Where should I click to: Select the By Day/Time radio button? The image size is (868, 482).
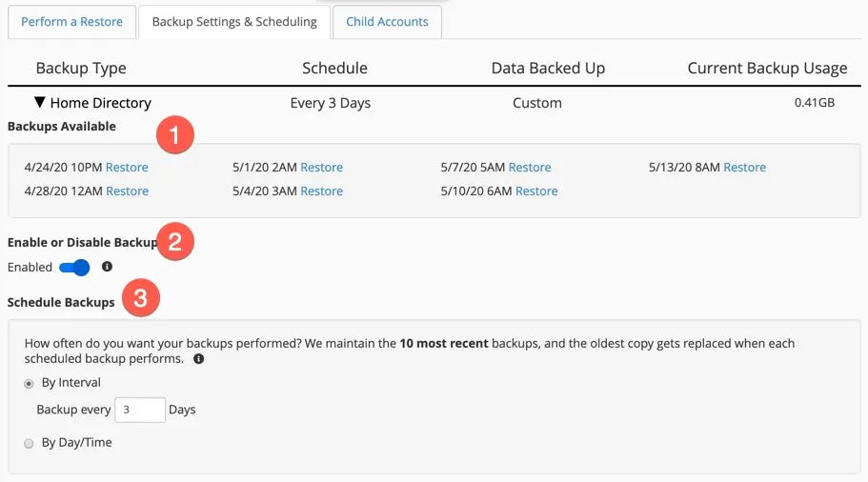pos(29,443)
